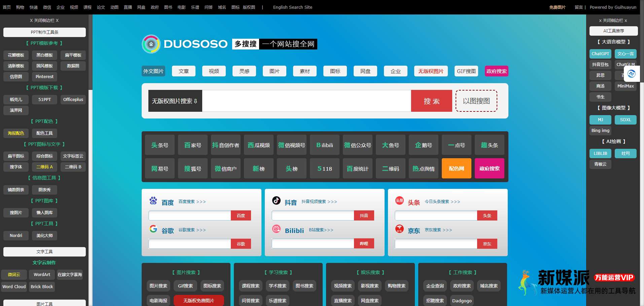The image size is (644, 306).
Task: Click the Baidu paw logo icon
Action: [x=153, y=201]
